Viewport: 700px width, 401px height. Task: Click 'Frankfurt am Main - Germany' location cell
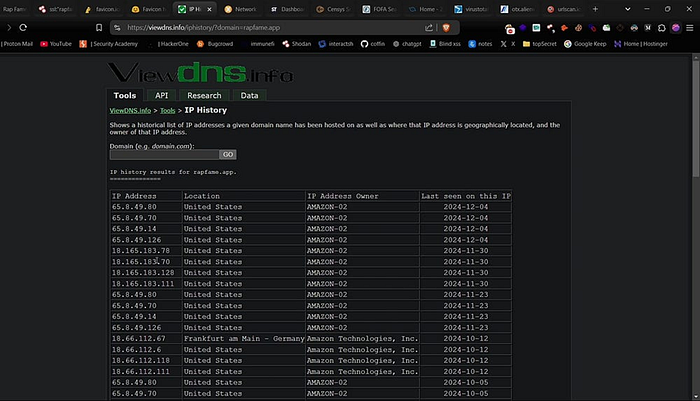(244, 338)
